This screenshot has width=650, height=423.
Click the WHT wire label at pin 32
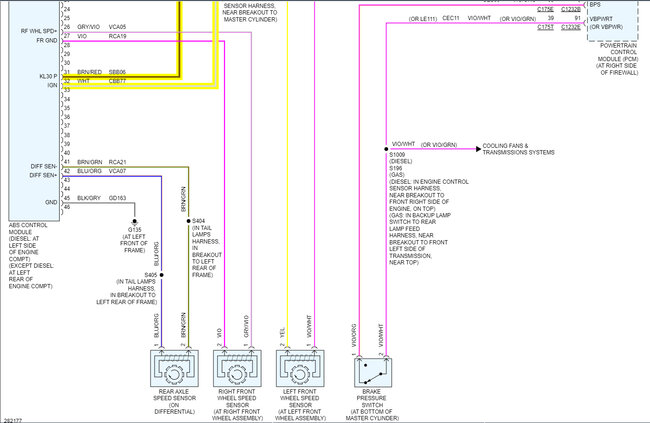(x=83, y=81)
